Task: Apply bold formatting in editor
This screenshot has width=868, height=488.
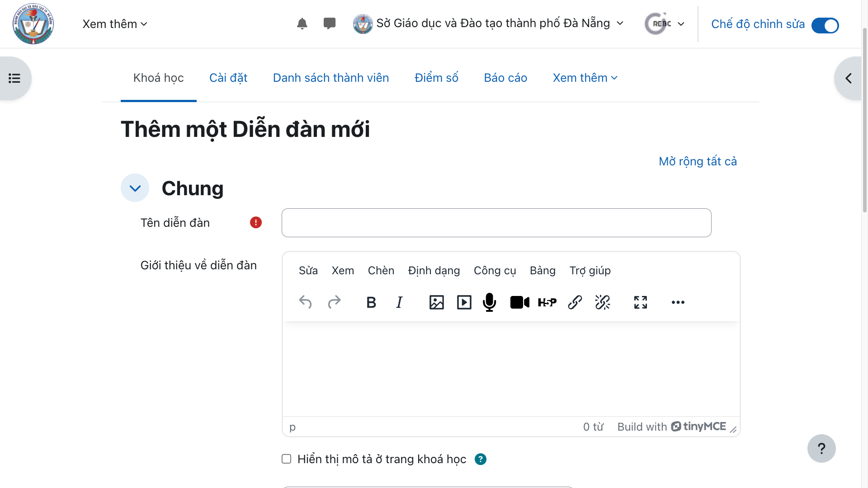Action: click(x=371, y=302)
